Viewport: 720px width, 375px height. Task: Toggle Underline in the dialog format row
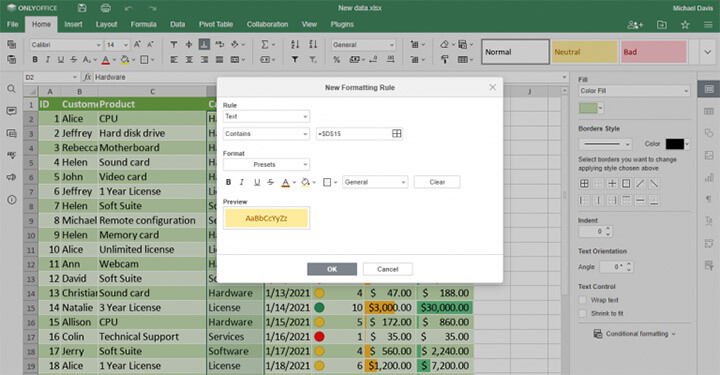257,182
